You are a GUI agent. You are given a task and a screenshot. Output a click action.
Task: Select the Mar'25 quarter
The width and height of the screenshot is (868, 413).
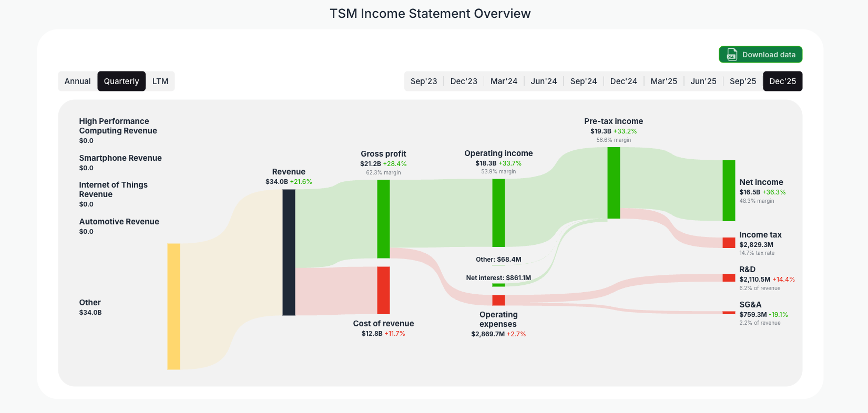pyautogui.click(x=663, y=81)
